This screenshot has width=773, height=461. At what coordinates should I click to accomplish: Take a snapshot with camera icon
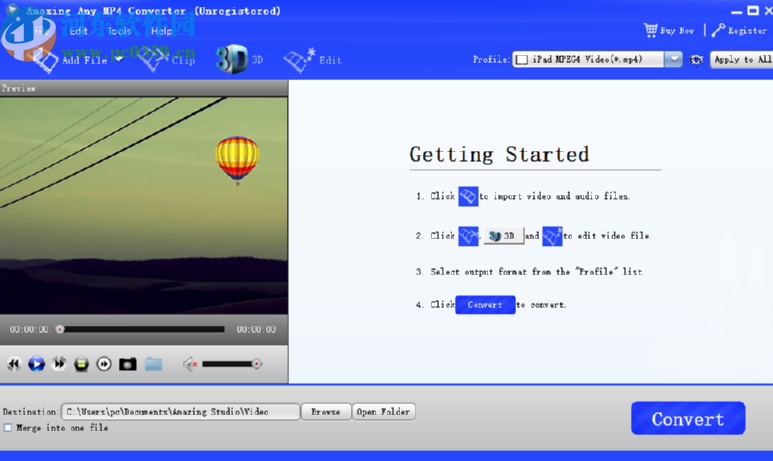[x=128, y=364]
